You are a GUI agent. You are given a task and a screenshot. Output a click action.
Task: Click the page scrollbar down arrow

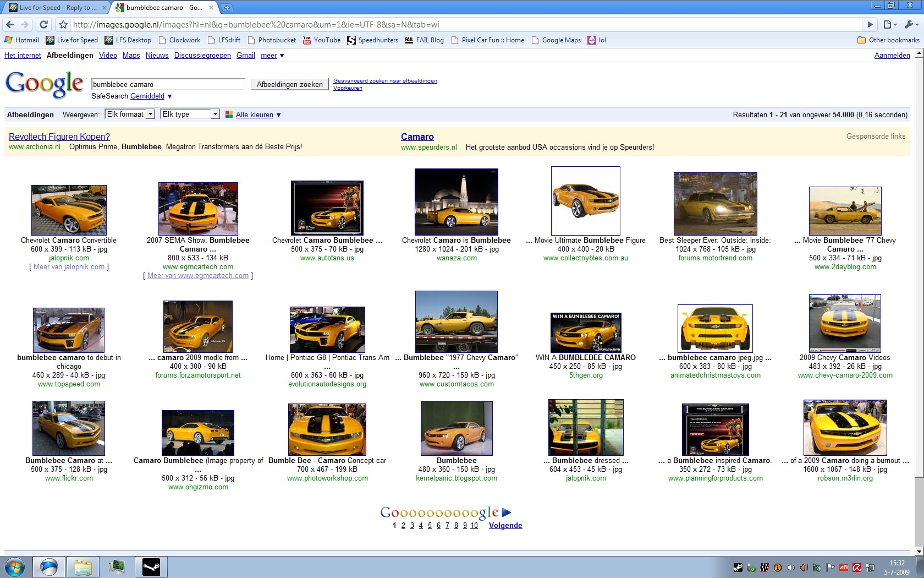pyautogui.click(x=919, y=551)
